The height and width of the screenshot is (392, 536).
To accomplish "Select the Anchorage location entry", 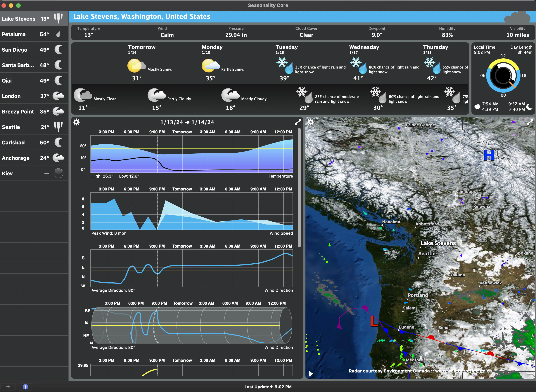I will pos(33,158).
